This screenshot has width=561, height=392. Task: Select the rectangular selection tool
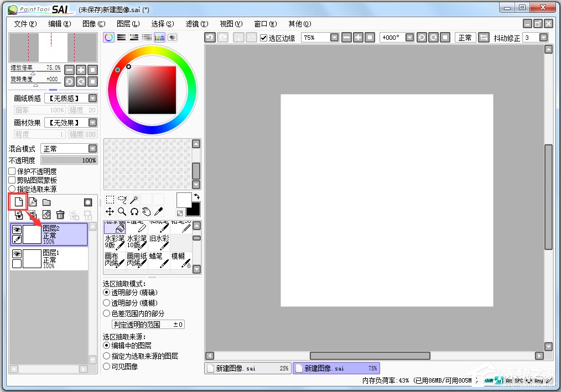click(110, 200)
